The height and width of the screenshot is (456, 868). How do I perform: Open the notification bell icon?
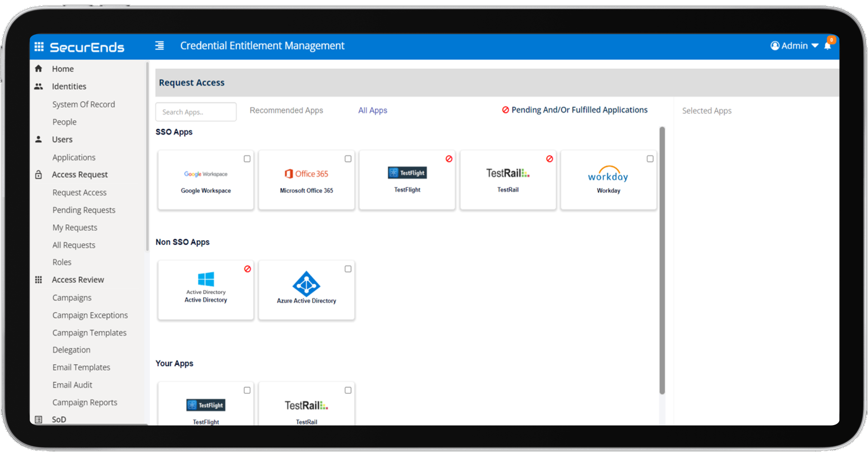coord(828,46)
